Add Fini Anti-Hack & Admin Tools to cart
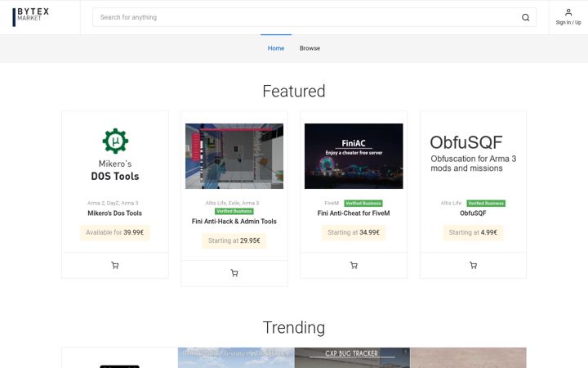The image size is (588, 368). tap(234, 273)
